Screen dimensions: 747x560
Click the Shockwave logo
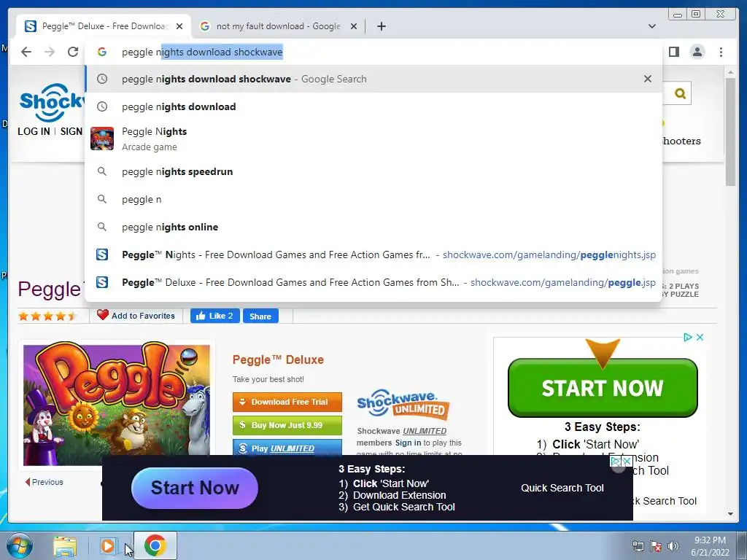click(51, 101)
